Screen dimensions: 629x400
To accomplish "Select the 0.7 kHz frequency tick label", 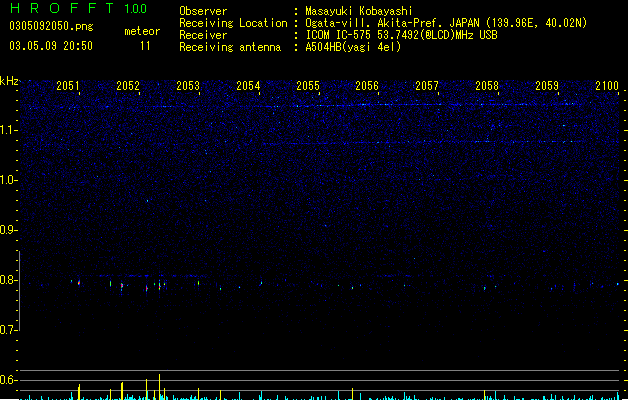I will 8,330.
